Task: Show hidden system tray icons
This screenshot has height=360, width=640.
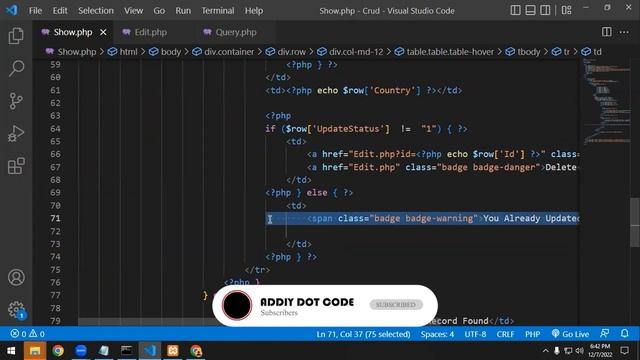Action: click(x=545, y=351)
